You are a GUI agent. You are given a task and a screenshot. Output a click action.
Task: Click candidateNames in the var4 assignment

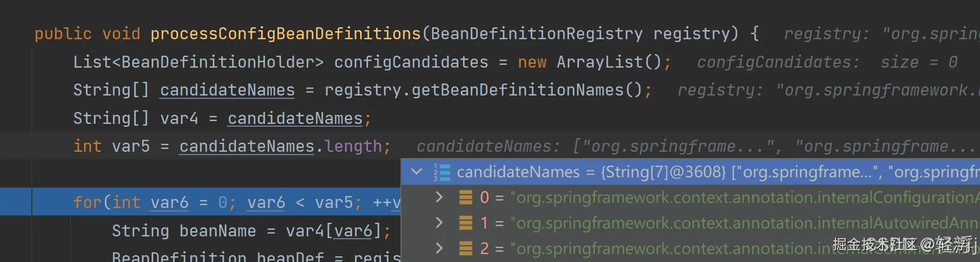295,119
